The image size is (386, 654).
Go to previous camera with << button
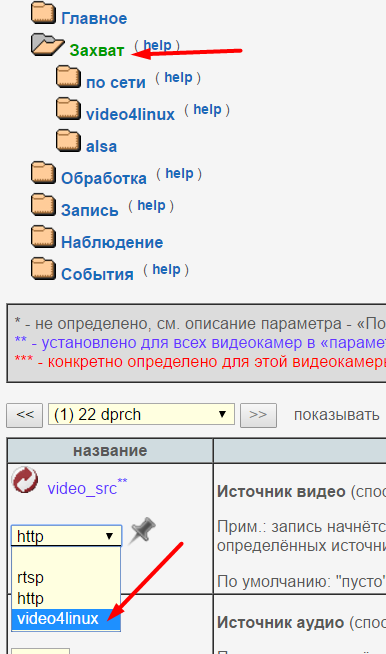coord(25,415)
